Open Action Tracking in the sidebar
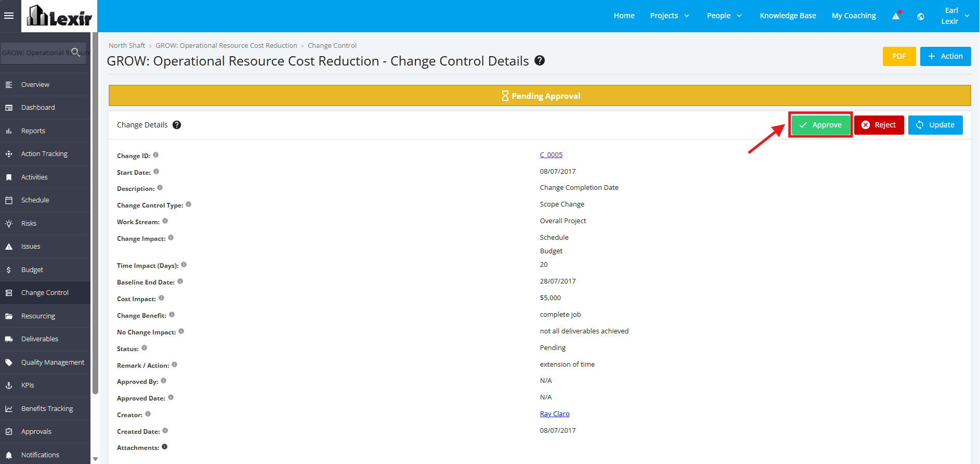 point(45,154)
